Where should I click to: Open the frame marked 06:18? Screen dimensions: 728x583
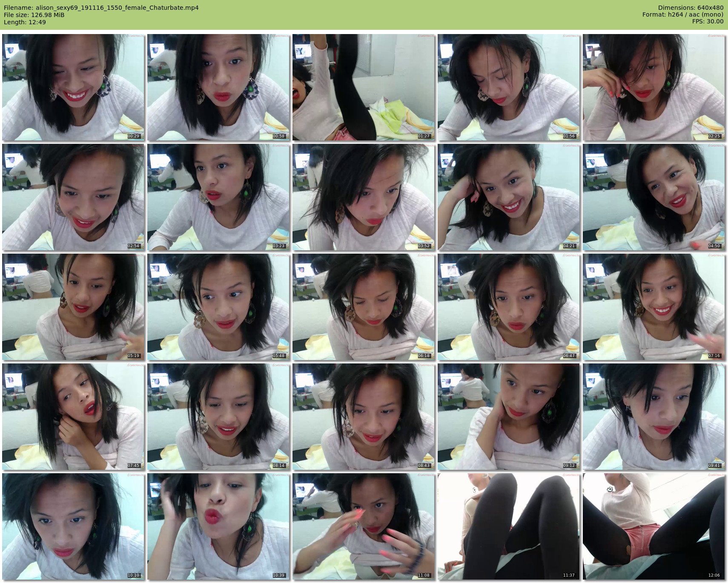pyautogui.click(x=364, y=307)
